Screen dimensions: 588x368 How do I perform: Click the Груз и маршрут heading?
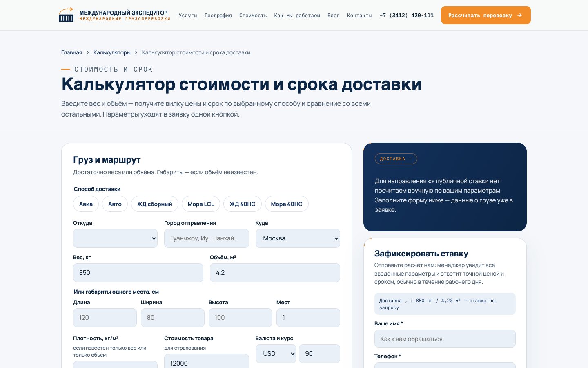(107, 160)
